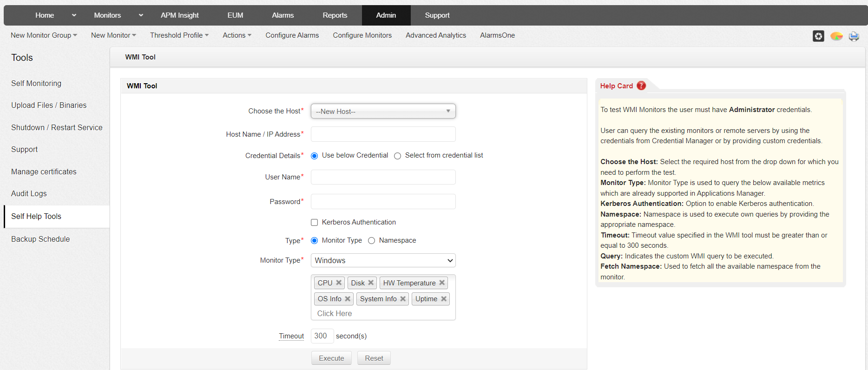Viewport: 868px width, 370px height.
Task: Remove the CPU tag with its X
Action: (x=339, y=283)
